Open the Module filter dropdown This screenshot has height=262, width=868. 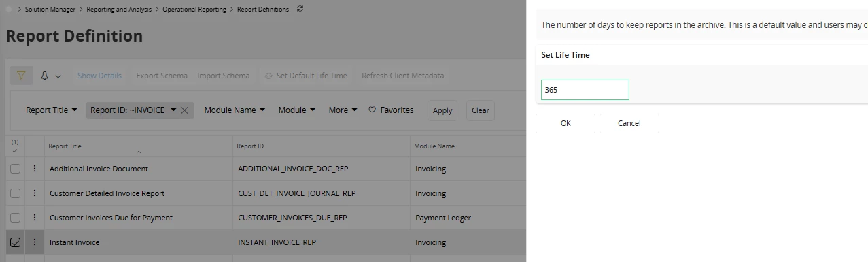click(297, 110)
